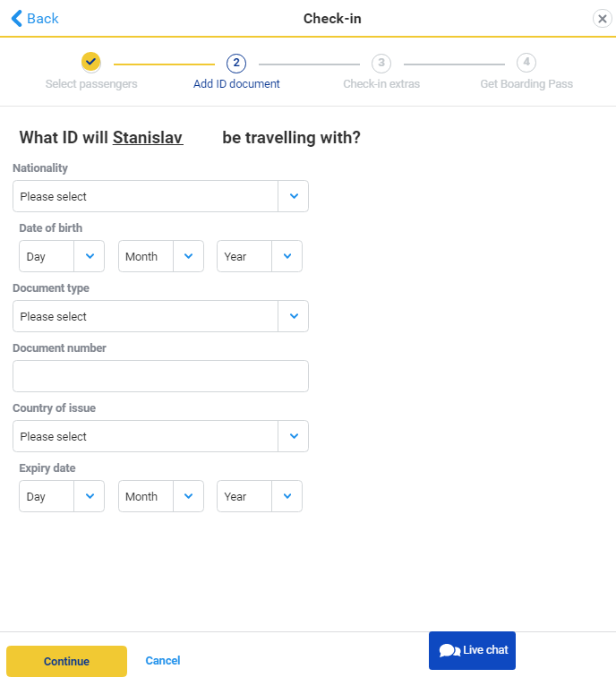Screen dimensions: 616x686
Task: Click step 3 Check-in extras circle
Action: click(381, 63)
